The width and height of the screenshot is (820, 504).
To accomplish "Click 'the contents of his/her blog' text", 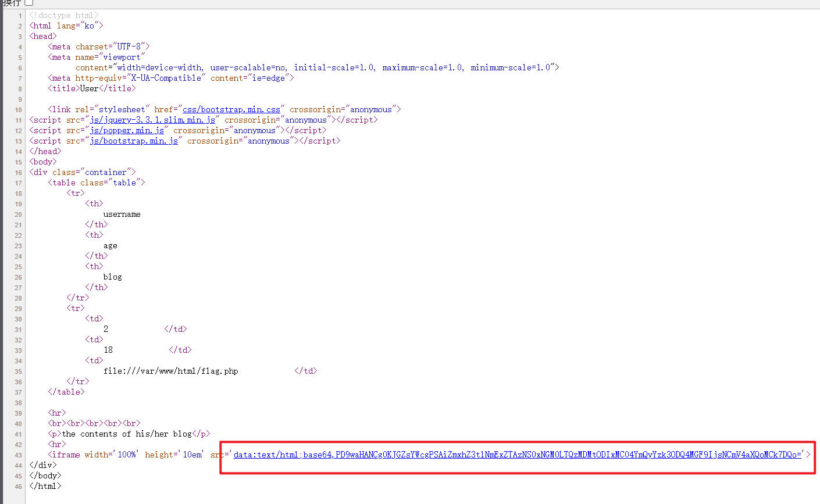I will point(127,434).
